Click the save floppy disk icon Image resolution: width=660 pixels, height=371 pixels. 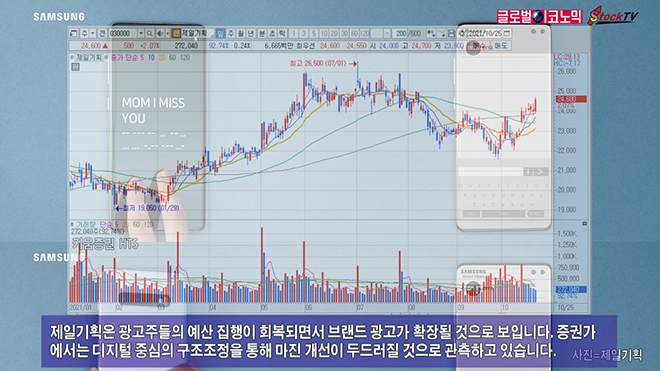[451, 33]
